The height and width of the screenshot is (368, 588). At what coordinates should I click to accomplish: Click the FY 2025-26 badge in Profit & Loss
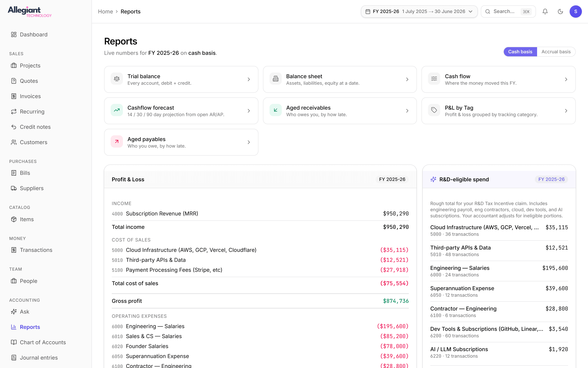pos(392,179)
